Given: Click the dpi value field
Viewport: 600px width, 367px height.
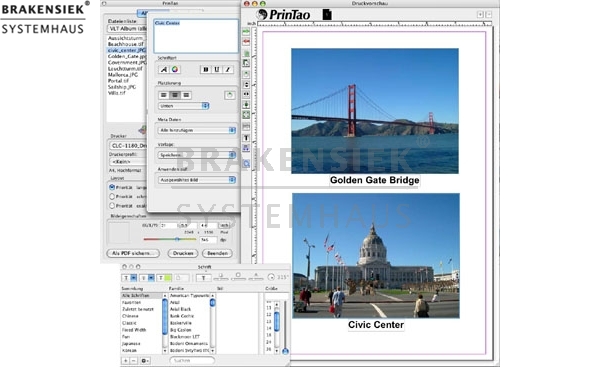Looking at the screenshot, I should pos(208,240).
